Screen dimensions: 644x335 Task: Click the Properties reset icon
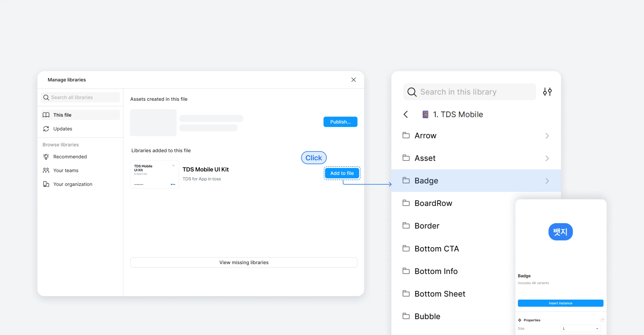602,320
